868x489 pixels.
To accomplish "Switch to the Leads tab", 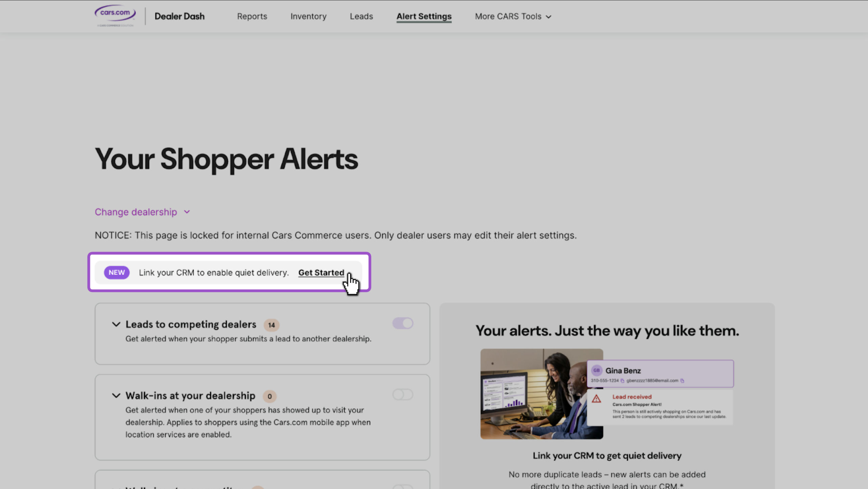I will coord(361,16).
